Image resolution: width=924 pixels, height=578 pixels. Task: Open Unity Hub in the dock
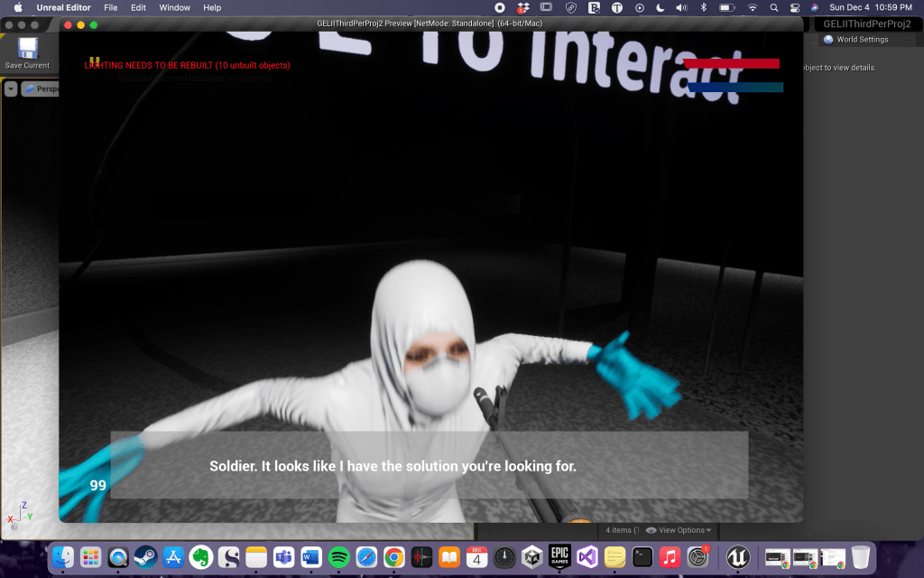[x=533, y=557]
